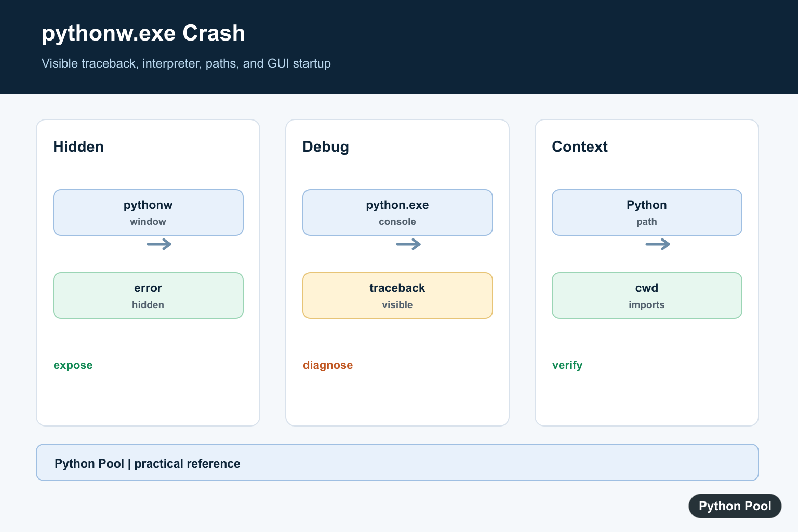Click the Python Pool practical reference bar

pos(397,462)
